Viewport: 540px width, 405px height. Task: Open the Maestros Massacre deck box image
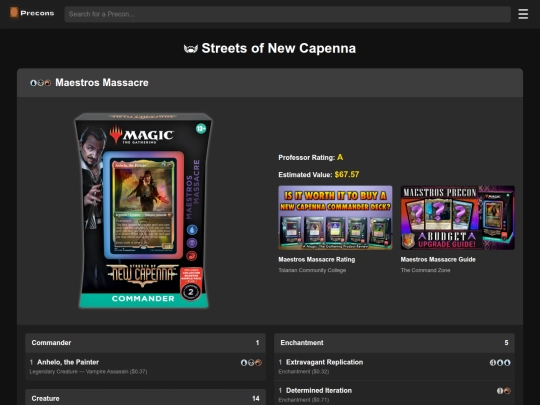pos(143,211)
